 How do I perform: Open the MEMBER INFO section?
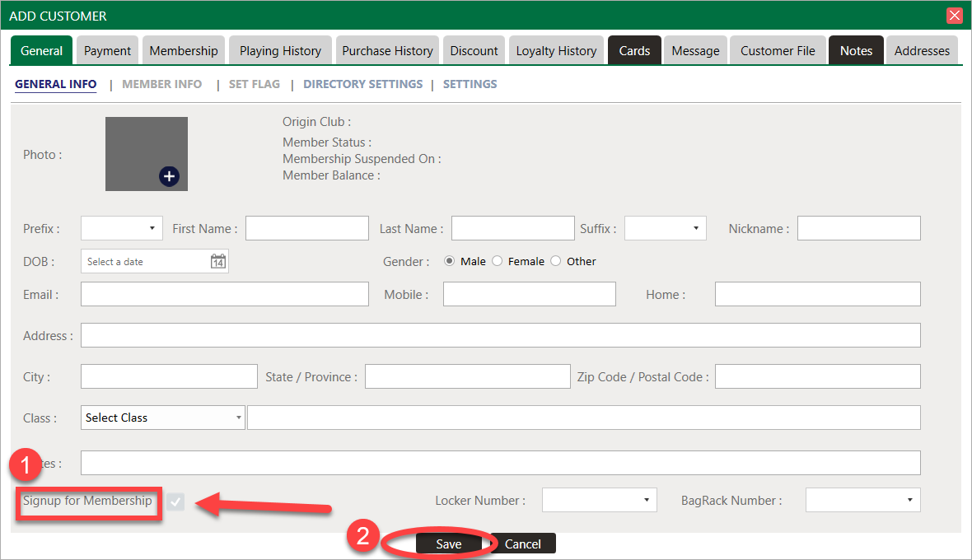pyautogui.click(x=161, y=84)
